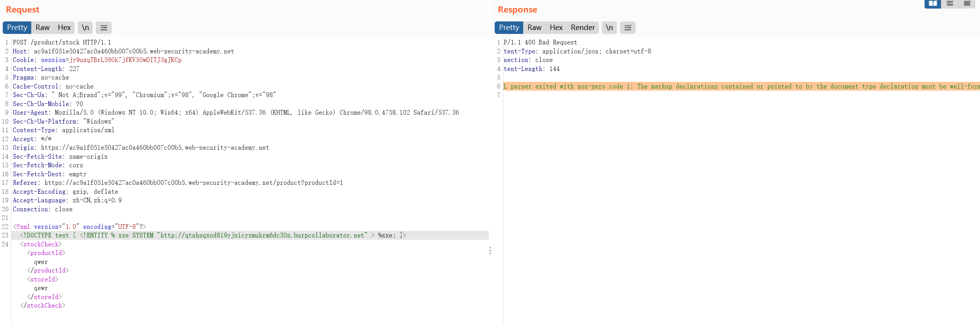Click the session cookie value
The width and height of the screenshot is (980, 324).
click(125, 60)
